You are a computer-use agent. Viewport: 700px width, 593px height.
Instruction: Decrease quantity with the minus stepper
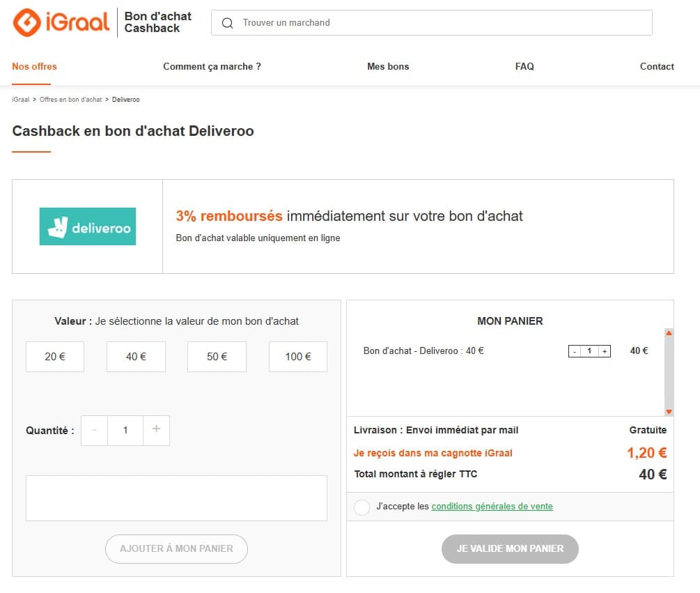[94, 430]
